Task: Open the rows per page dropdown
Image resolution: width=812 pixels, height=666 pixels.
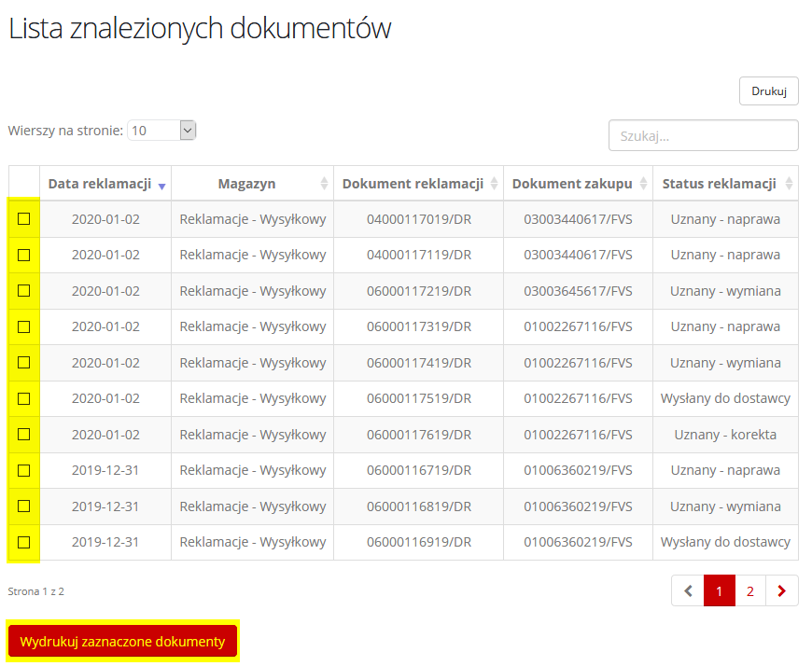Action: point(161,131)
